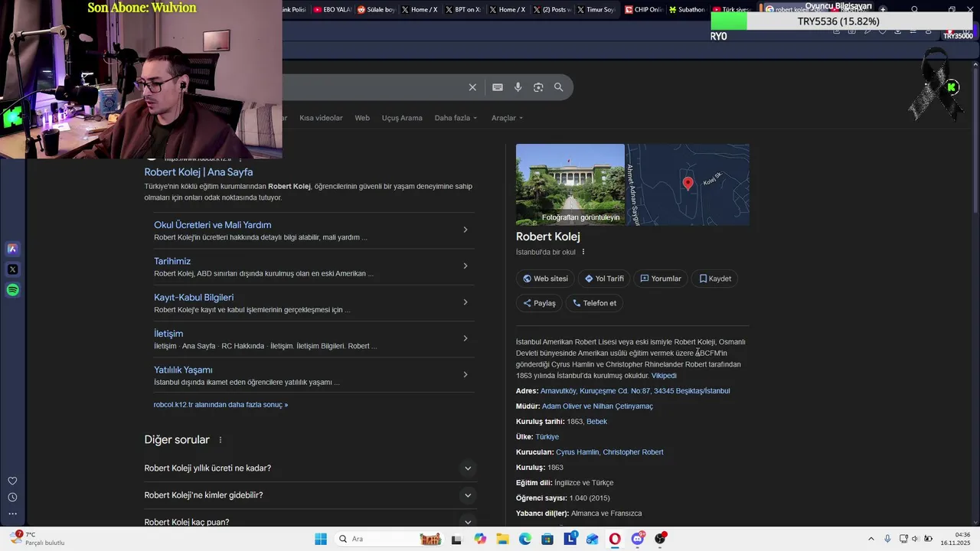Open Microsoft Store from taskbar
Screen dimensions: 980x551
547,539
